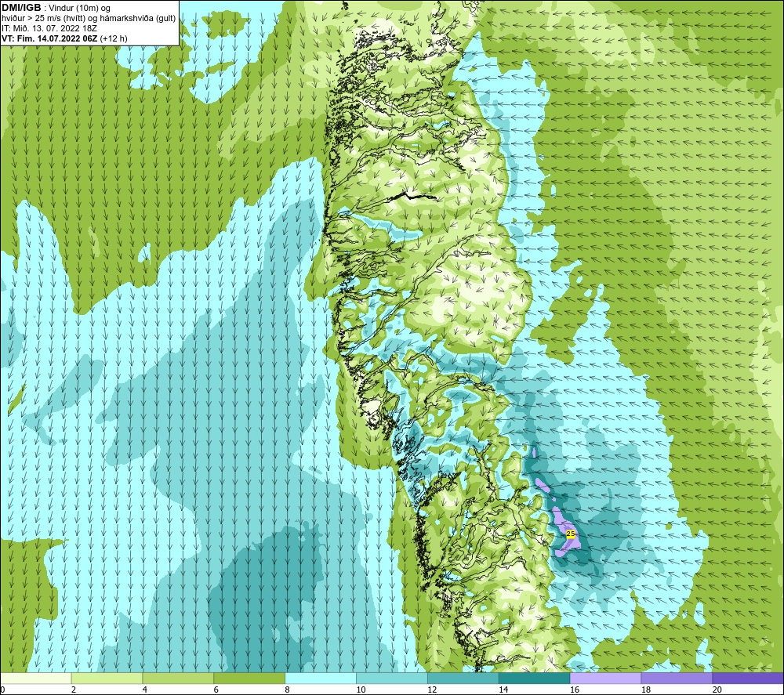The image size is (784, 695).
Task: Select the 4–6 m/s green swatch
Action: point(178,678)
